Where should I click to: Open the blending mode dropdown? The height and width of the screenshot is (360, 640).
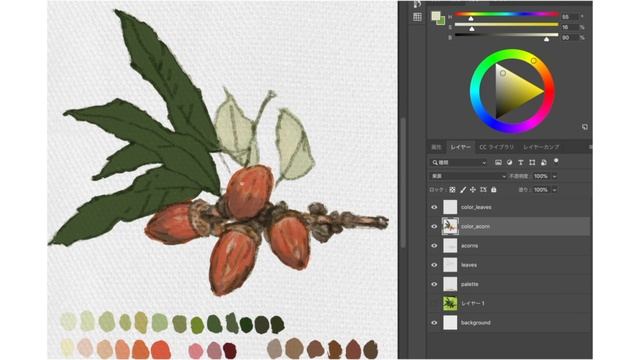coord(468,176)
